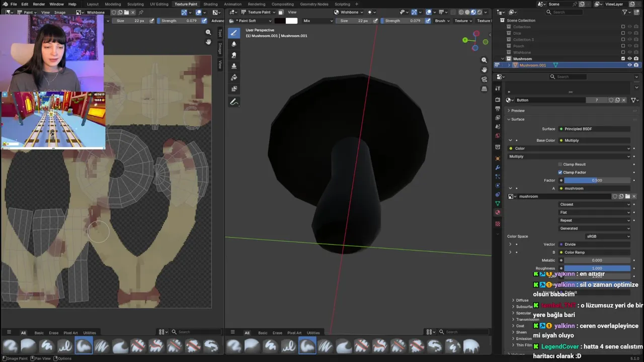Screen dimensions: 644x362
Task: Click the Pixel Art brush category in viewport
Action: [294, 333]
